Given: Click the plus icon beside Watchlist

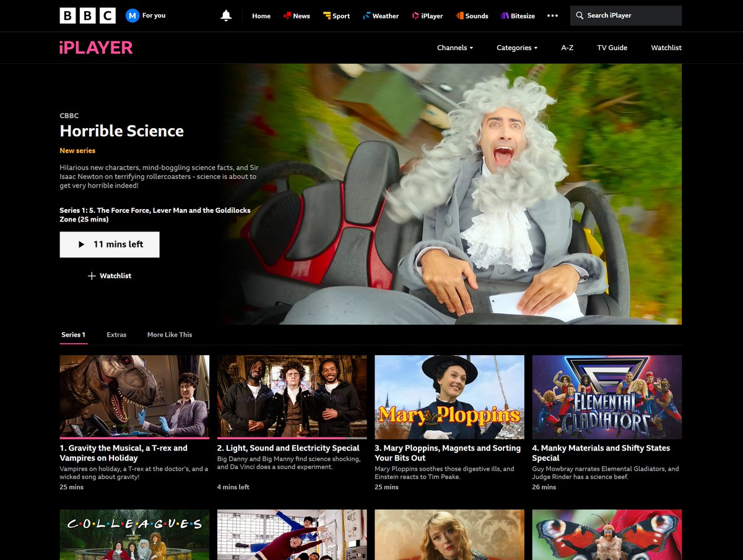Looking at the screenshot, I should (x=92, y=276).
